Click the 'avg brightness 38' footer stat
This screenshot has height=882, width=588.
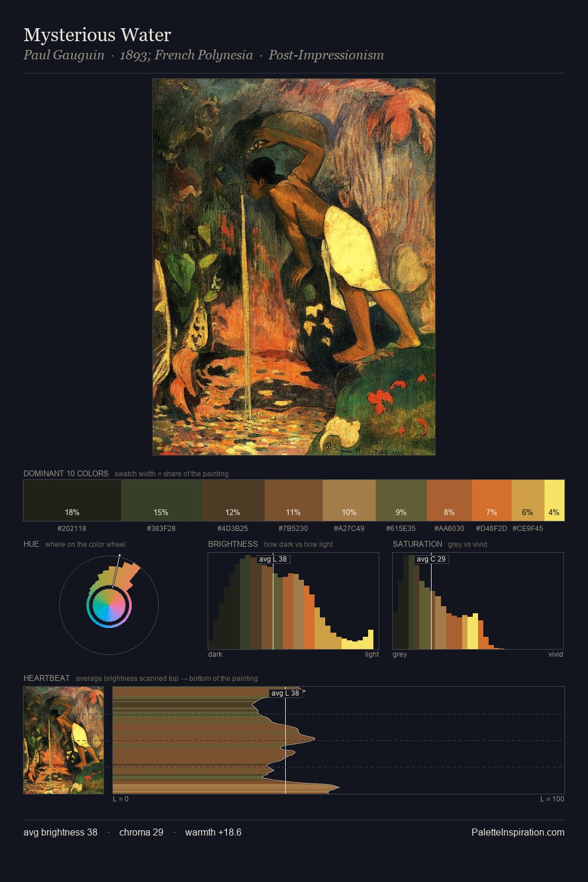(x=61, y=833)
